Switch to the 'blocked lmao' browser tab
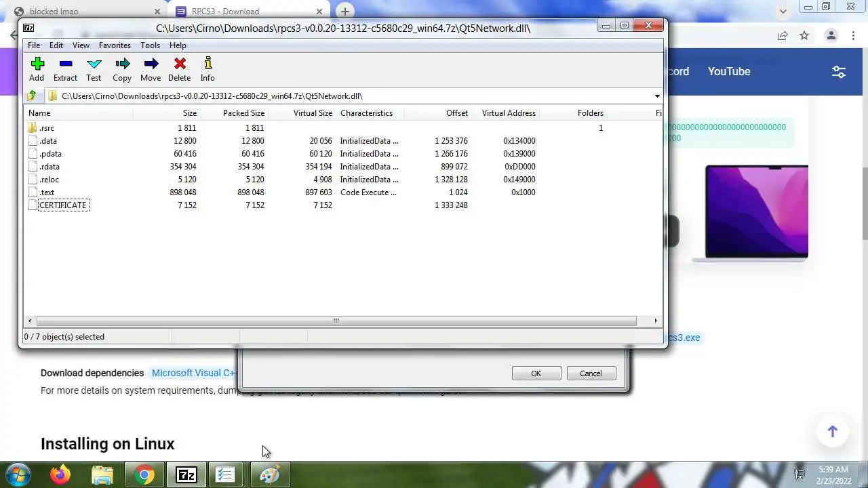The width and height of the screenshot is (868, 488). tap(88, 12)
